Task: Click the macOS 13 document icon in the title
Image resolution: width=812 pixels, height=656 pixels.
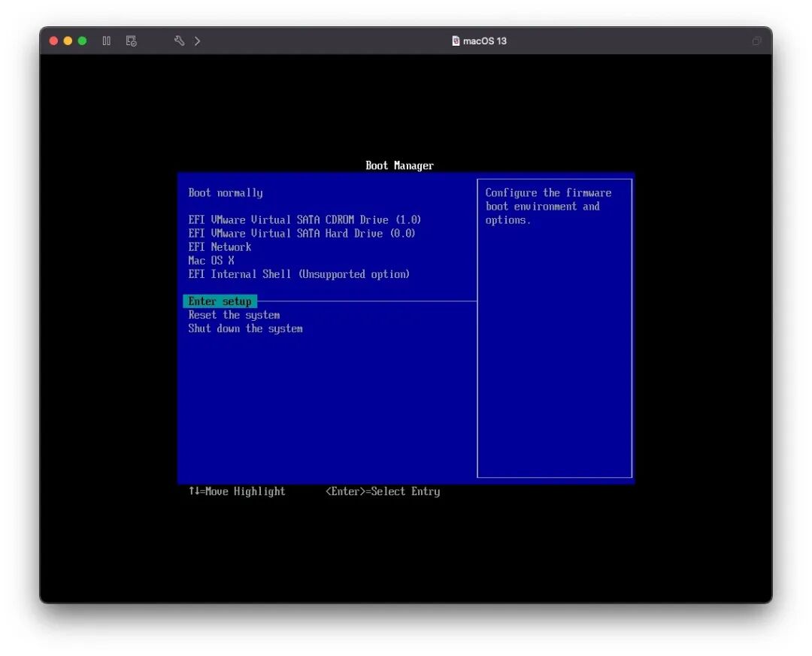Action: (x=456, y=41)
